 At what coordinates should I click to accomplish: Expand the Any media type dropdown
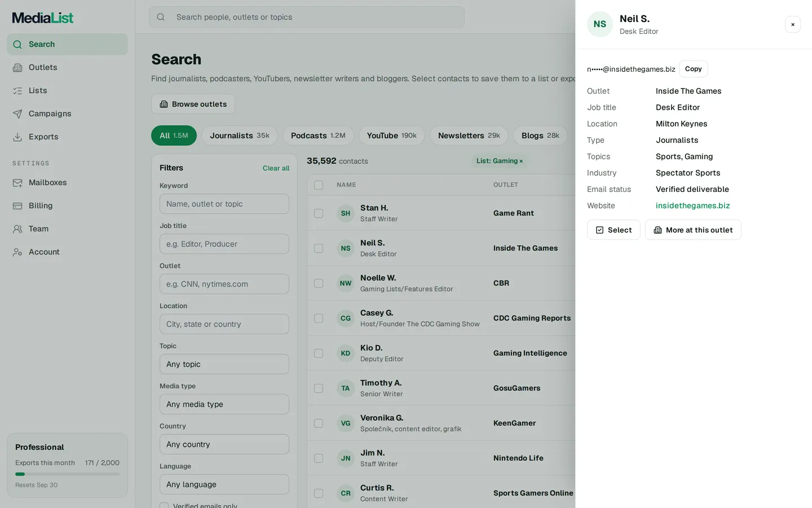coord(224,404)
